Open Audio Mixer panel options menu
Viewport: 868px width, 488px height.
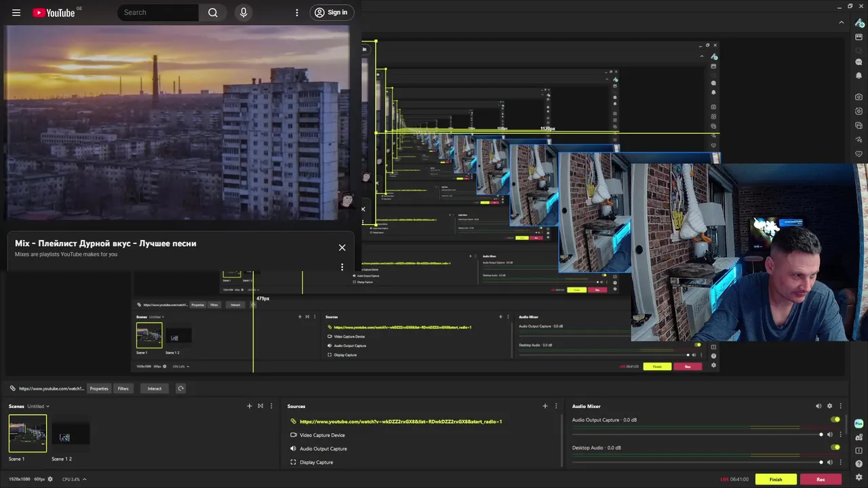point(841,406)
